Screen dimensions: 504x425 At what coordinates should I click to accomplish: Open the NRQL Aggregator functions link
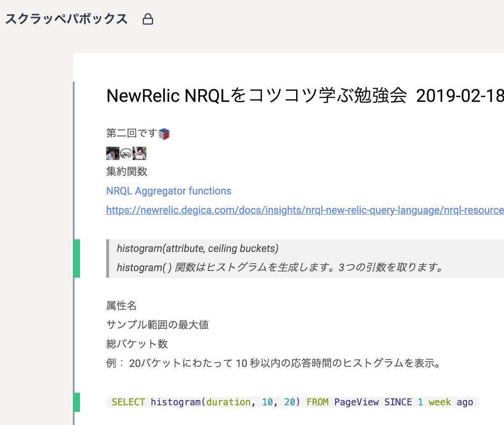point(168,191)
